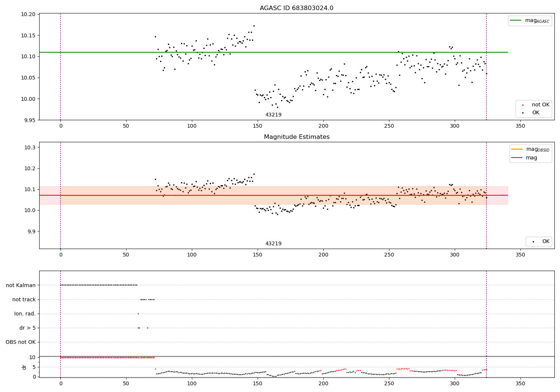This screenshot has height=392, width=560.
Task: Click the 200 x-tick under the top plot
Action: pos(323,126)
